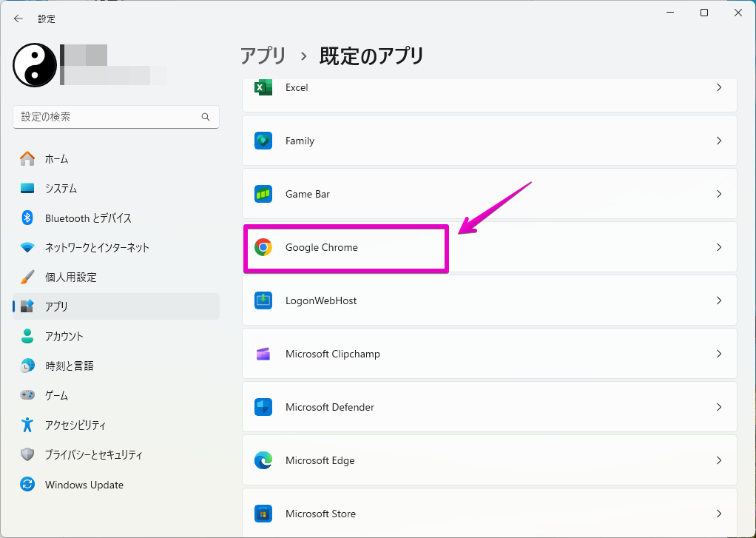Click the Excel app icon
Viewport: 756px width, 538px height.
tap(263, 87)
